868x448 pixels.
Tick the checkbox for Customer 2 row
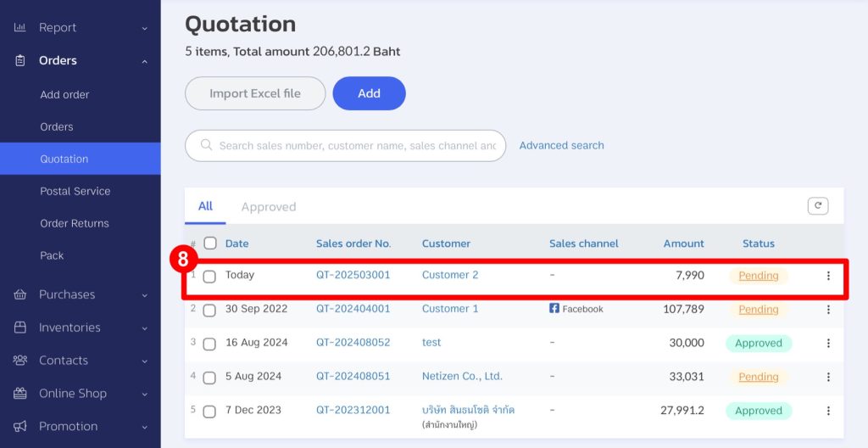(x=209, y=276)
